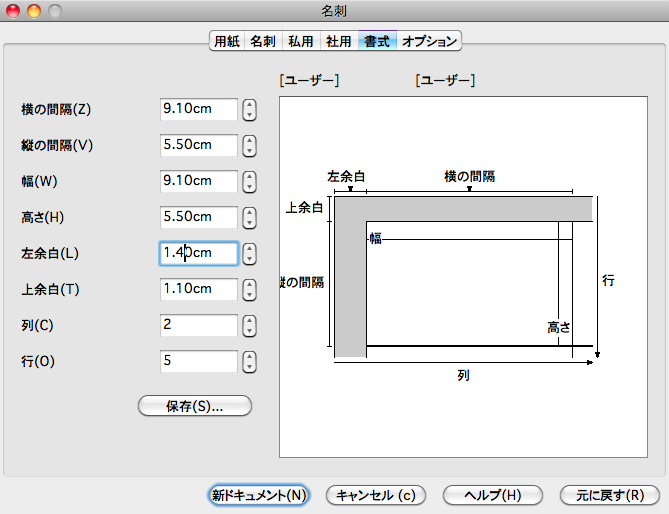This screenshot has height=514, width=669.
Task: Click the 列(C) stepper arrows
Action: tap(250, 325)
